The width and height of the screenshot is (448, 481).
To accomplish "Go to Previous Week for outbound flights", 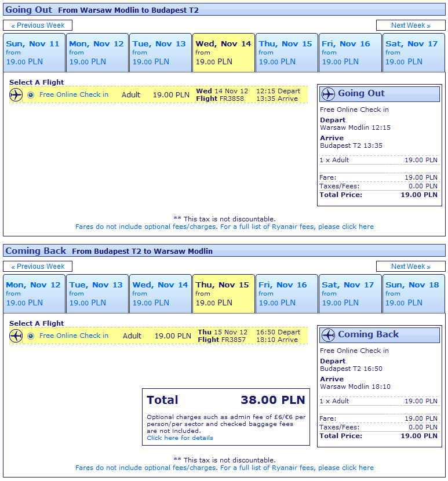I will 38,25.
